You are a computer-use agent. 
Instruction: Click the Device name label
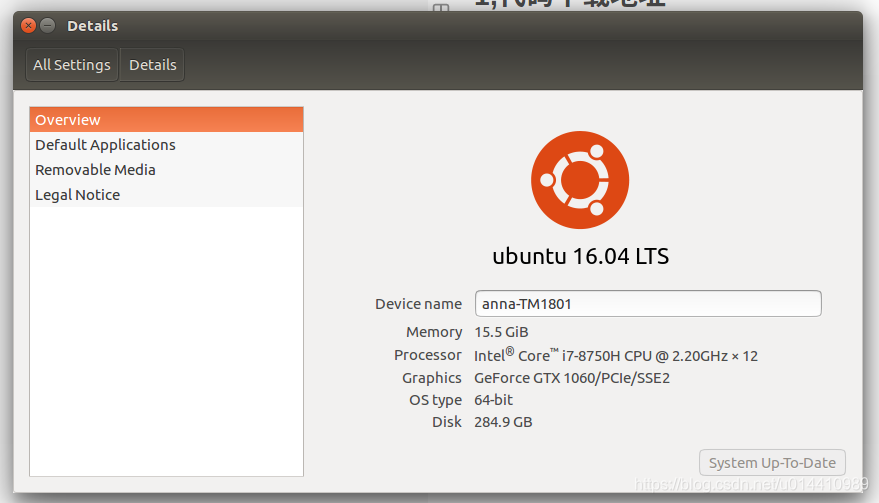tap(418, 304)
